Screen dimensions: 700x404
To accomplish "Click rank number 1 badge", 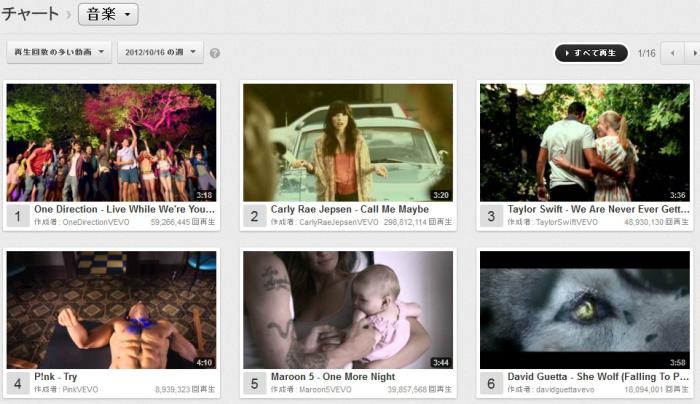I will (x=18, y=217).
